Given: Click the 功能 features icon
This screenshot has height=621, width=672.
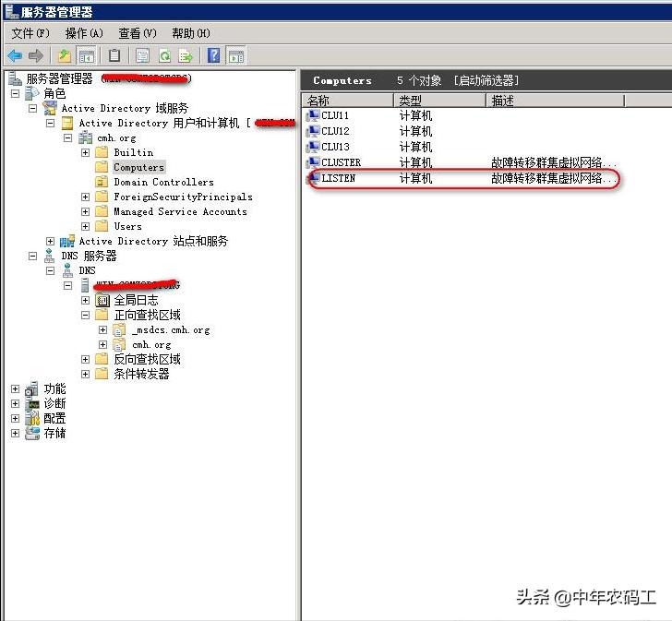Looking at the screenshot, I should pyautogui.click(x=32, y=388).
